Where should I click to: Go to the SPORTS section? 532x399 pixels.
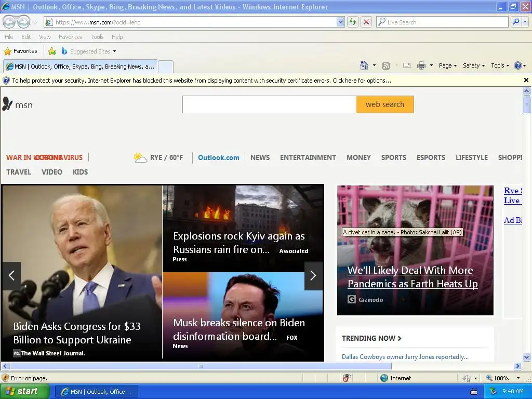[394, 157]
